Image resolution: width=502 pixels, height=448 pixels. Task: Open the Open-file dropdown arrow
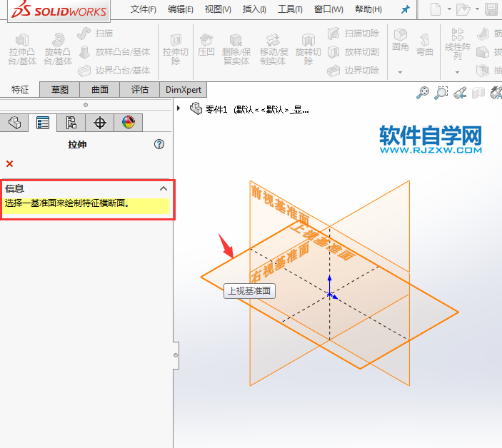point(477,9)
